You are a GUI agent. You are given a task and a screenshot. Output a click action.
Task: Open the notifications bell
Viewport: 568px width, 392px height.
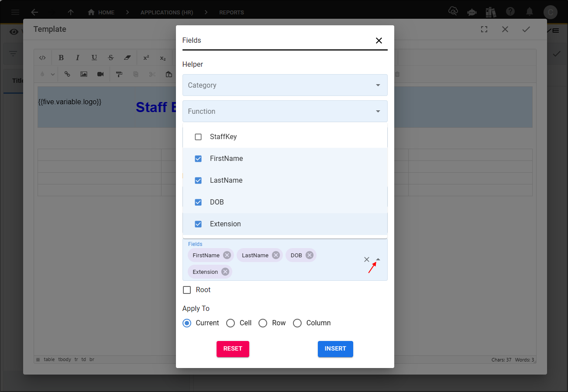529,12
